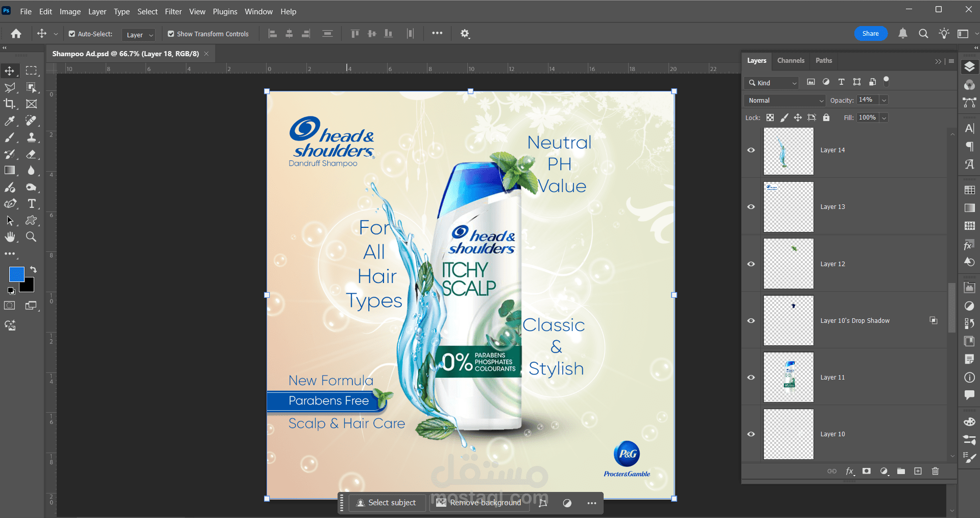Image resolution: width=980 pixels, height=518 pixels.
Task: Expand the Opacity slider dropdown arrow
Action: [x=884, y=100]
